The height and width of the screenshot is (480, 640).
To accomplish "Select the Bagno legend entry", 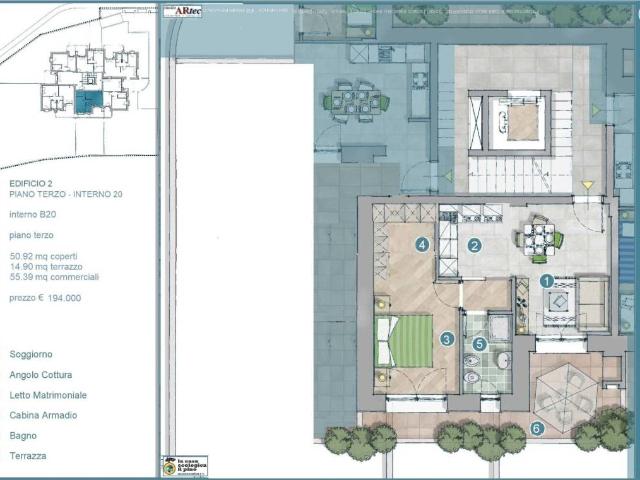I will coord(23,436).
